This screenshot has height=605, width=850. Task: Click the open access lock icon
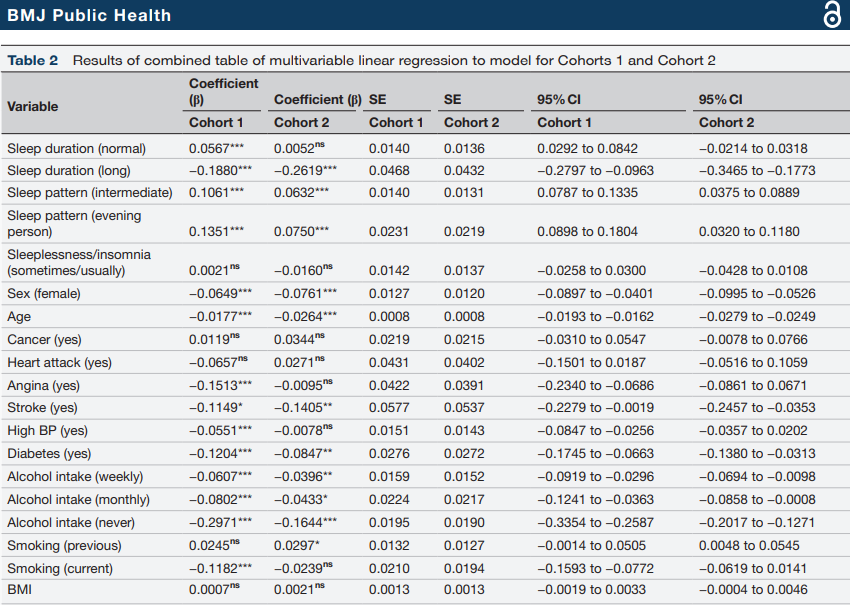(830, 16)
